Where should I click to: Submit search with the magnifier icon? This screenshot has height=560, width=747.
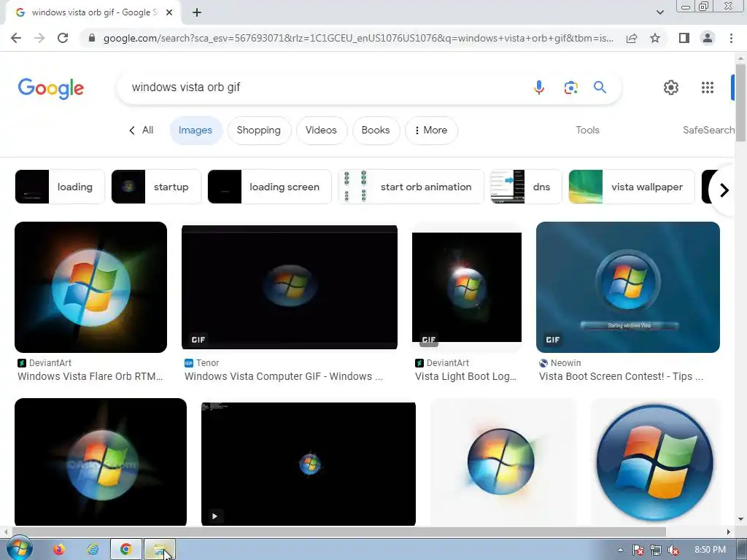(x=600, y=87)
